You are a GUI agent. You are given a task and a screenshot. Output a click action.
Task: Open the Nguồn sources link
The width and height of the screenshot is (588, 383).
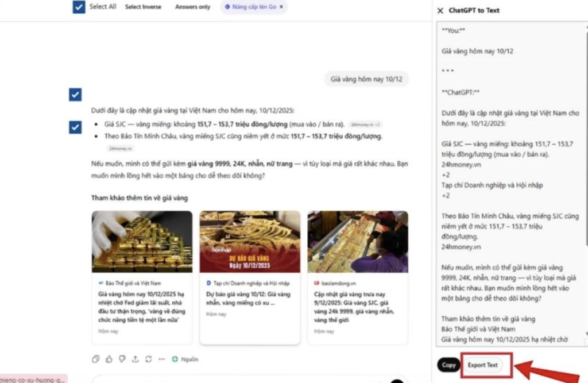coord(185,359)
